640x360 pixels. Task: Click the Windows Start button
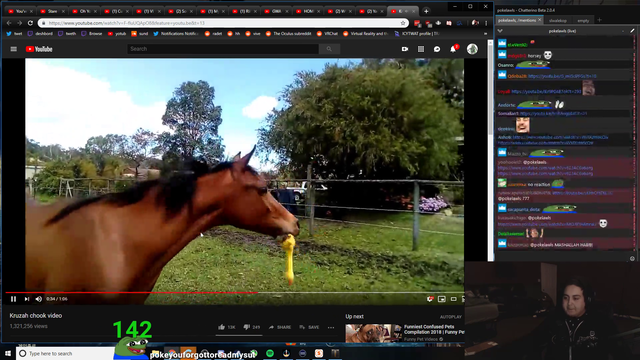point(8,353)
